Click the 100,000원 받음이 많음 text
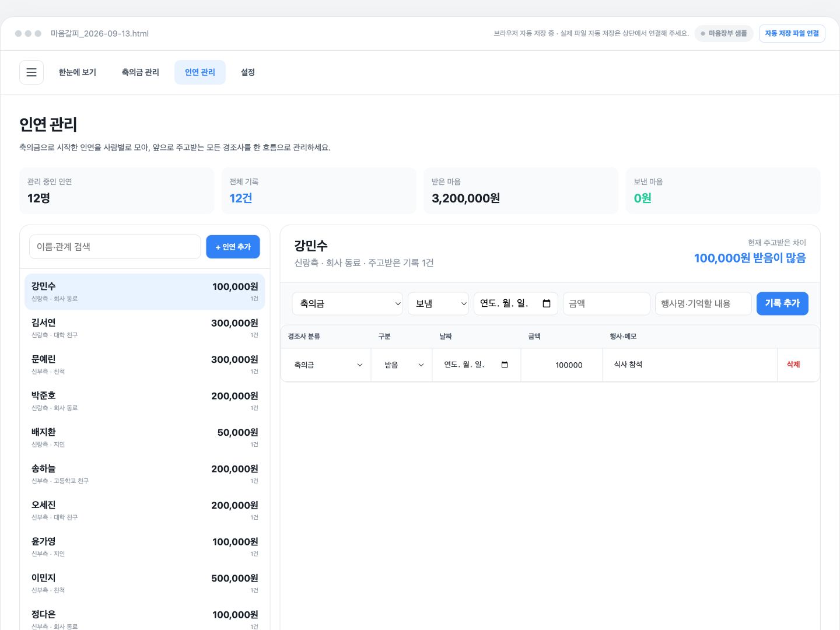Image resolution: width=840 pixels, height=630 pixels. pyautogui.click(x=750, y=258)
